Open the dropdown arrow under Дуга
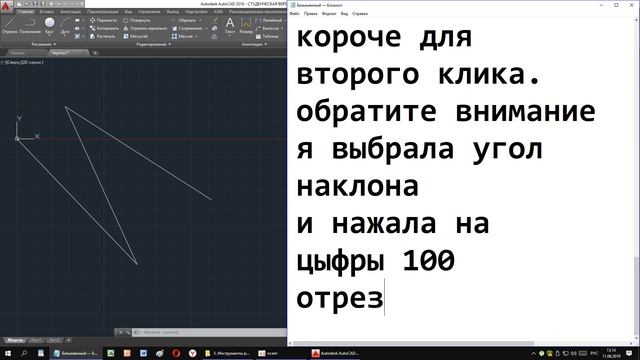Viewport: 640px width, 360px height. coord(65,36)
